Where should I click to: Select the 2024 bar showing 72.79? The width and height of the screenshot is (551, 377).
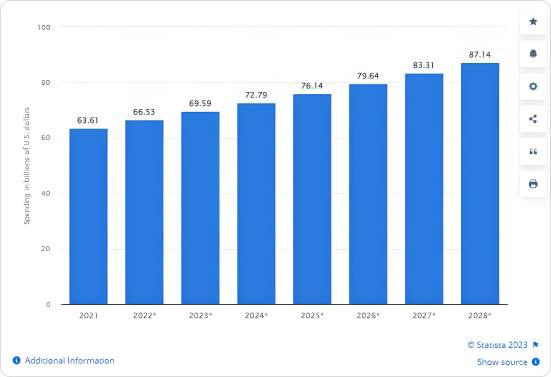point(256,204)
